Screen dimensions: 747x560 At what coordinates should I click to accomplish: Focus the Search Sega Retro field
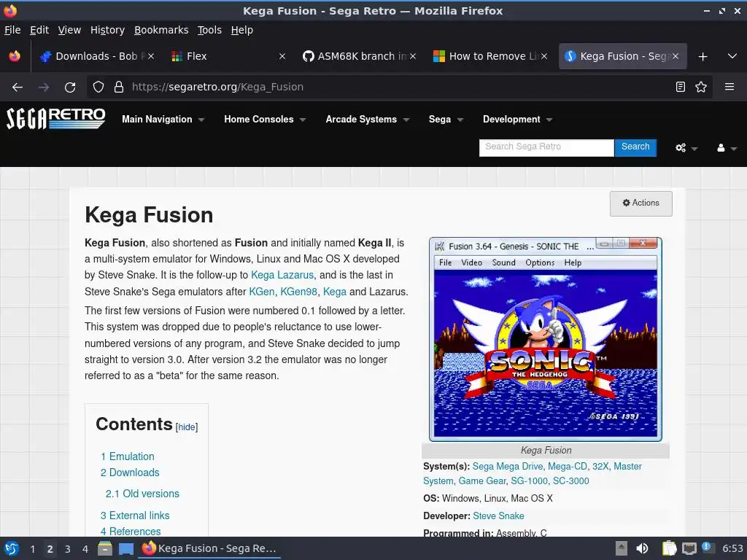(x=546, y=147)
